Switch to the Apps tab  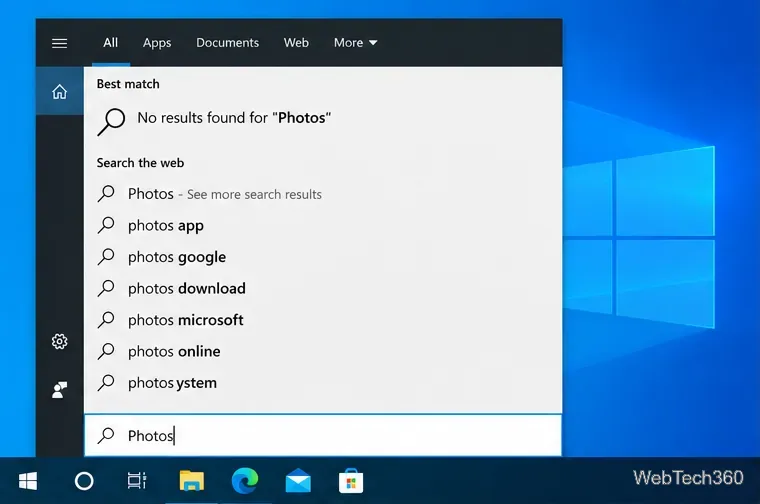pos(157,43)
